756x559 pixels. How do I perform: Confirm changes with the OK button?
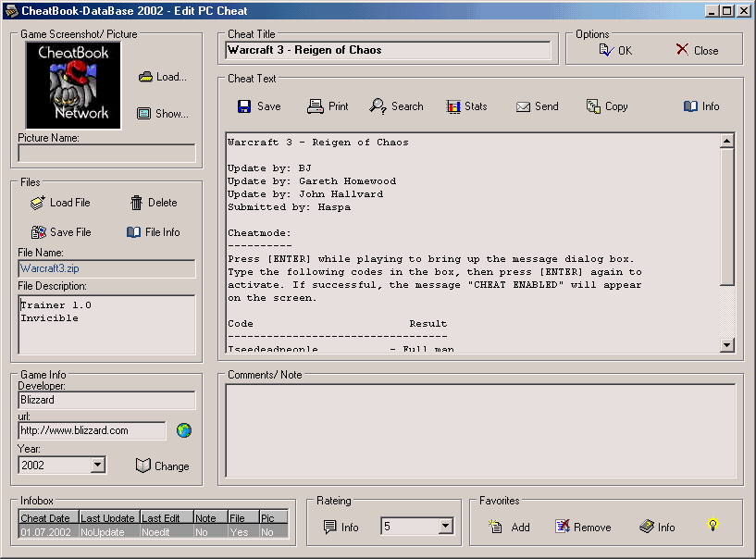[615, 50]
